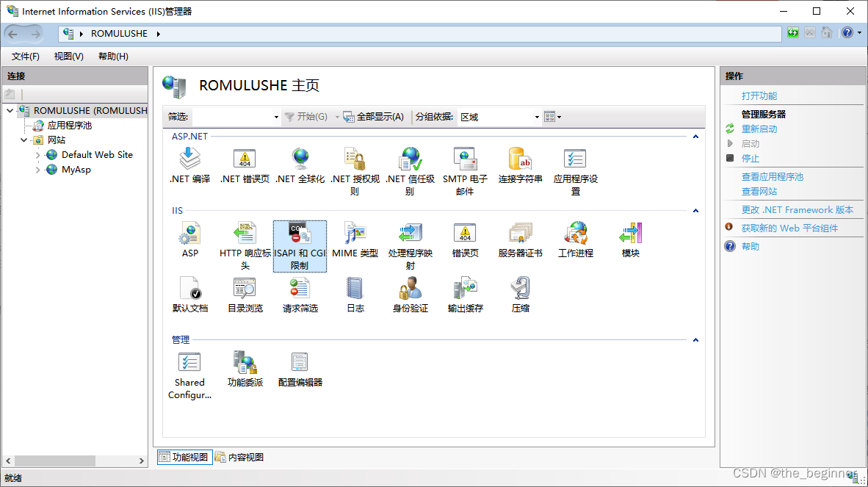Open the 应用程序设置 icon

click(575, 159)
